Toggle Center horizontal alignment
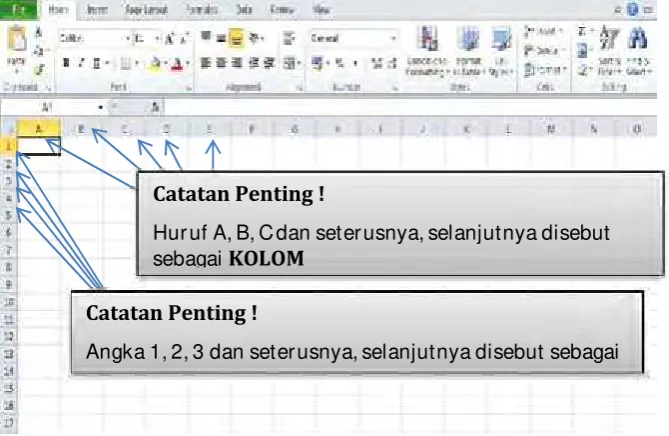Viewport: 669px width, 436px height. click(x=221, y=63)
